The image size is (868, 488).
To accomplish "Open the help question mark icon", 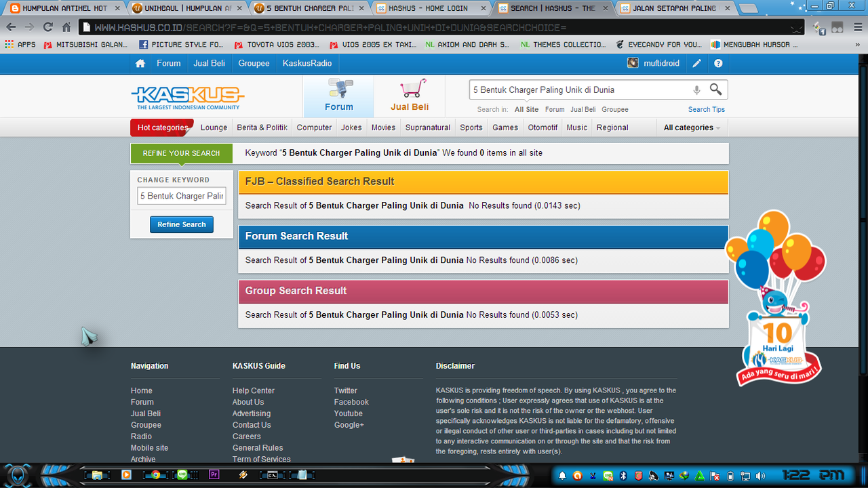I will 718,63.
